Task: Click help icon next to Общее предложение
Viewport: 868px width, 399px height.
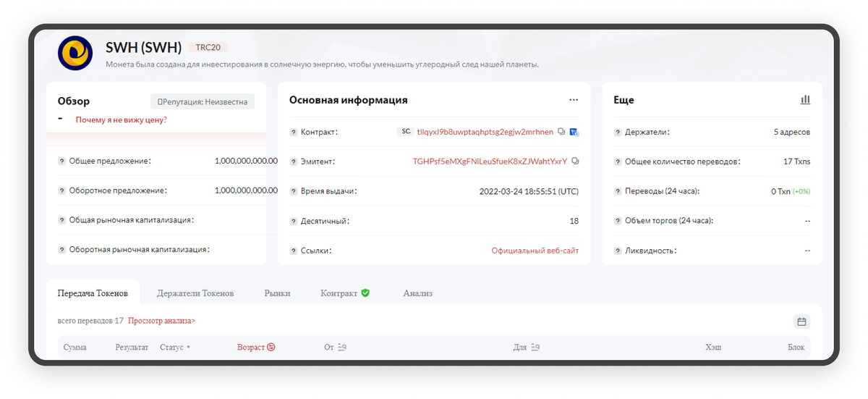Action: click(x=62, y=161)
